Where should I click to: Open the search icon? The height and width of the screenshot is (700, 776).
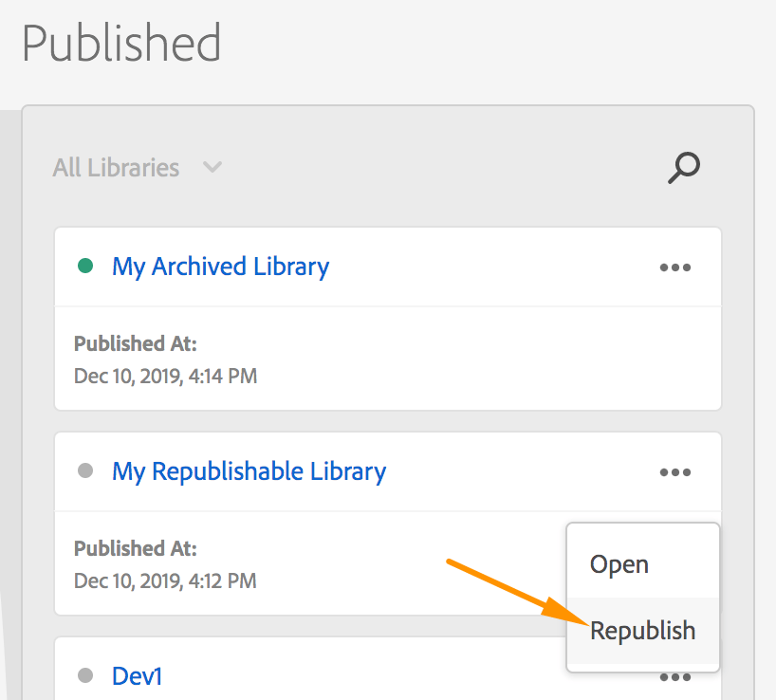684,167
